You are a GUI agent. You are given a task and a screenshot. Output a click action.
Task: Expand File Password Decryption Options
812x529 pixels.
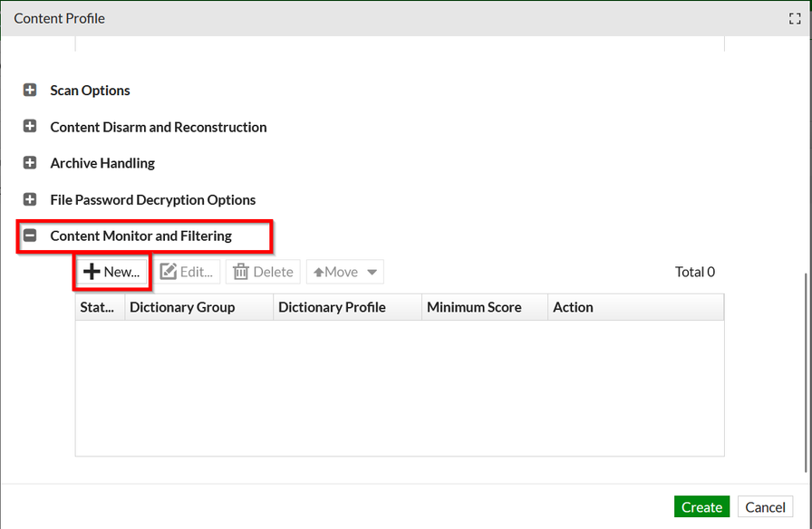tap(30, 199)
